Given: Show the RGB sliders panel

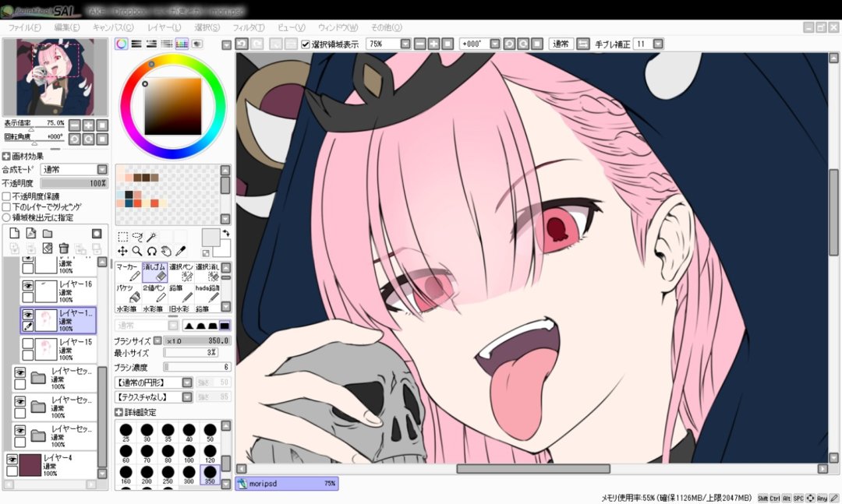Looking at the screenshot, I should pyautogui.click(x=136, y=44).
